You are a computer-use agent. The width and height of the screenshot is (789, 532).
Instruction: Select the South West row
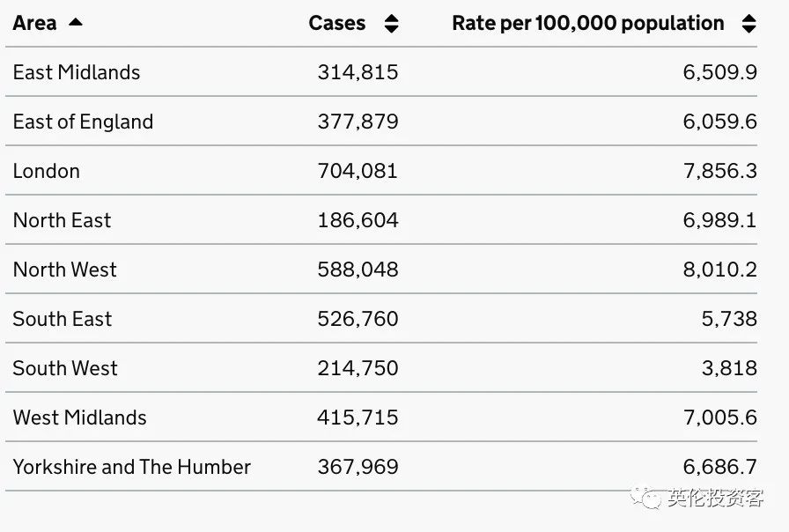pos(65,368)
